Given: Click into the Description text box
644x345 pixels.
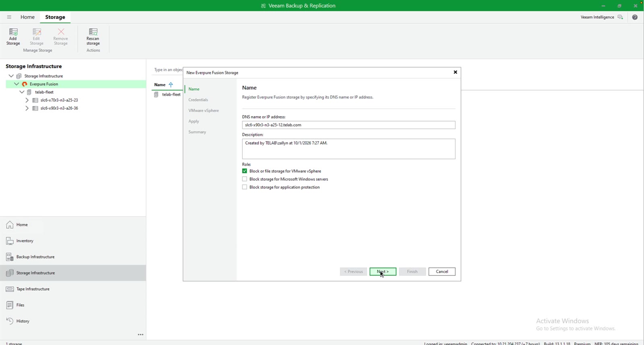Looking at the screenshot, I should point(349,149).
